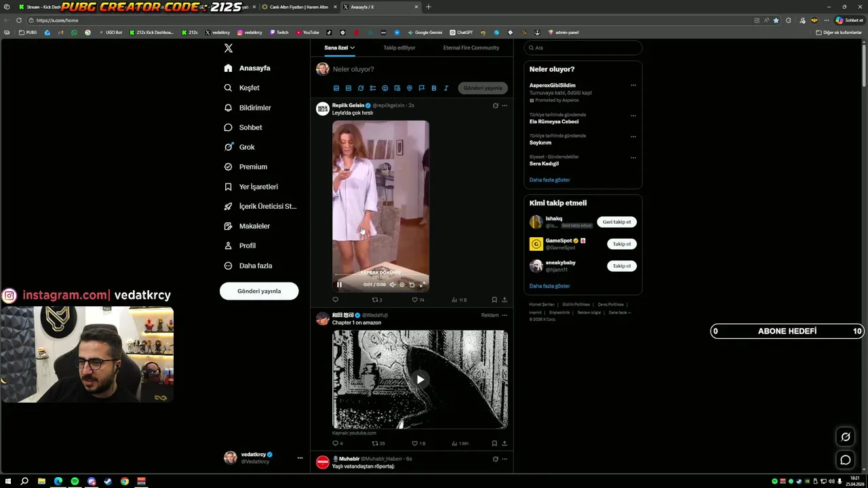The height and width of the screenshot is (488, 868).
Task: Expand Daha fazla menu
Action: click(x=248, y=266)
